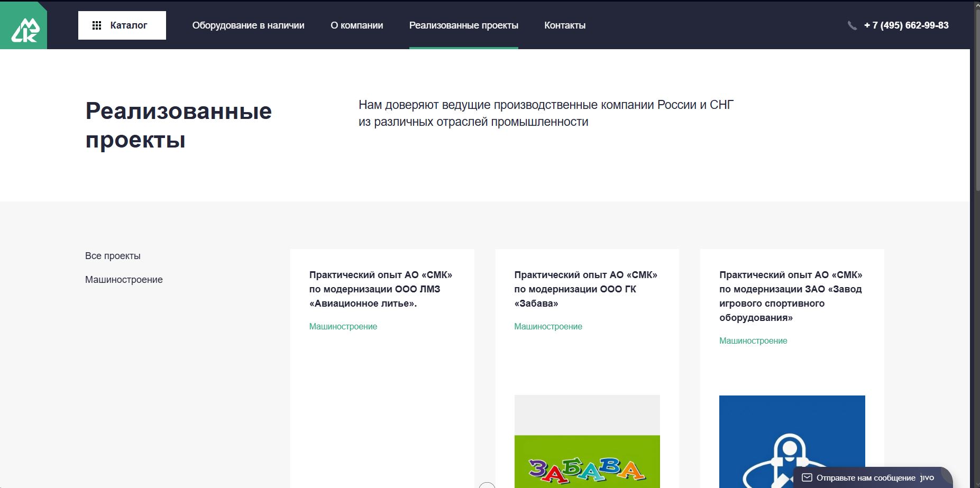Open the ЗАО «Завод игрового спортивного оборудования» project

[791, 296]
